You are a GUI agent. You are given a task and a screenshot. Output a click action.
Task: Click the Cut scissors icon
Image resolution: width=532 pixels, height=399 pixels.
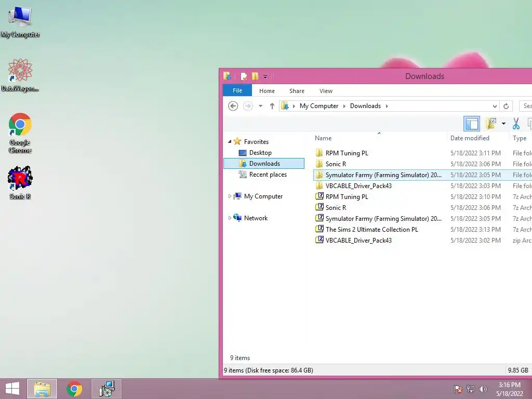pos(516,124)
